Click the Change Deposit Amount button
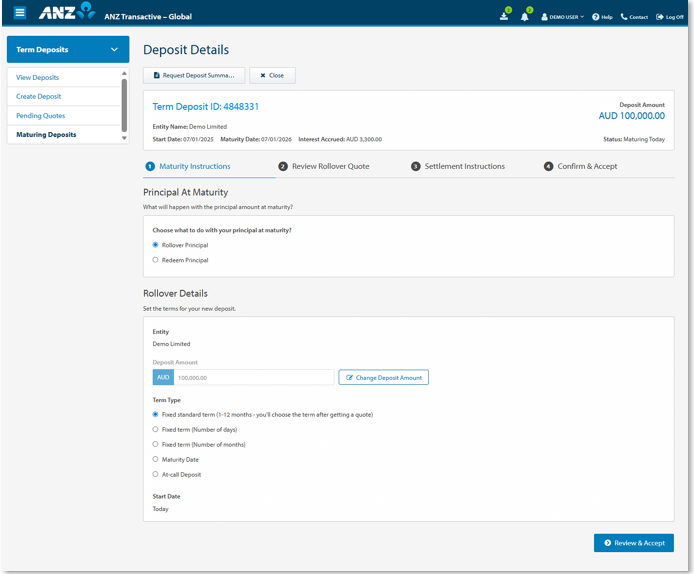 384,377
